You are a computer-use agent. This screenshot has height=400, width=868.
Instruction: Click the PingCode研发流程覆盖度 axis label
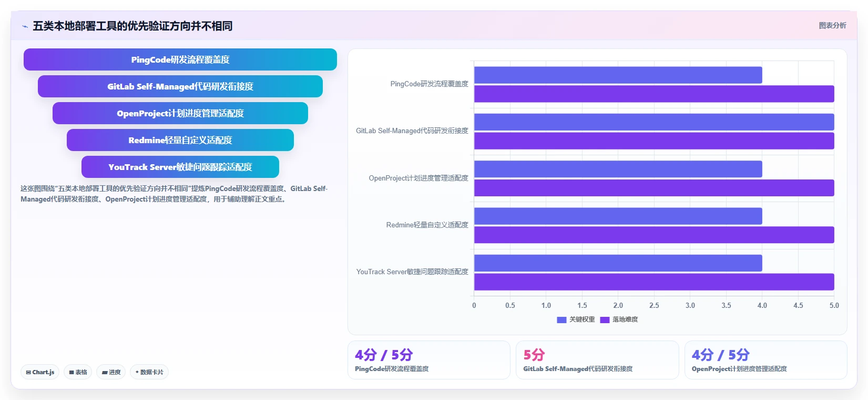[x=429, y=84]
